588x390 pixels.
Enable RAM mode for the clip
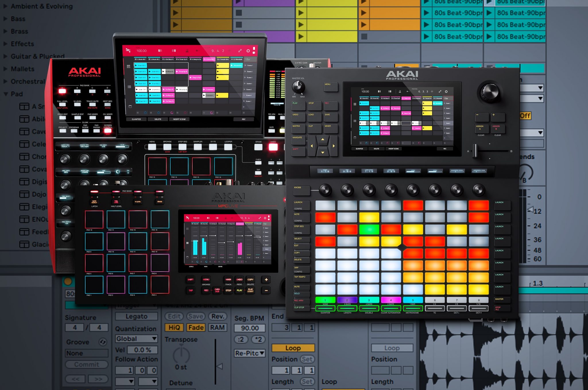[217, 327]
